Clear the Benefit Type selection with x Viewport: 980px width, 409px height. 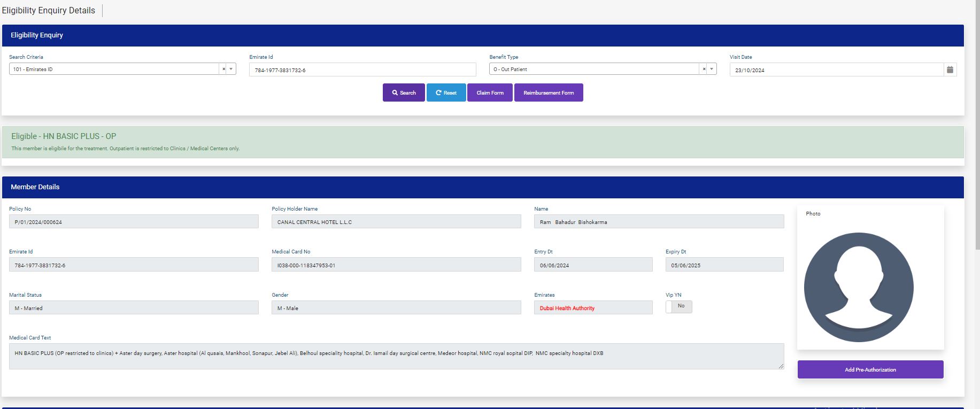(x=704, y=69)
